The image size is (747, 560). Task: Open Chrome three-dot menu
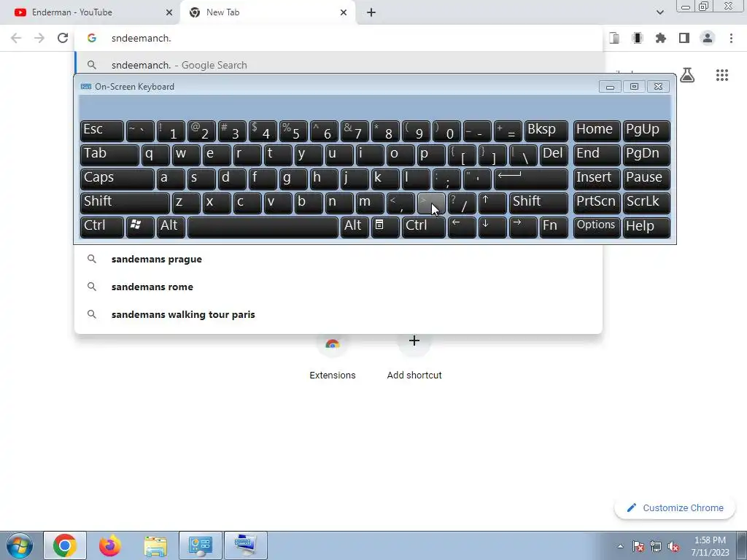coord(731,38)
